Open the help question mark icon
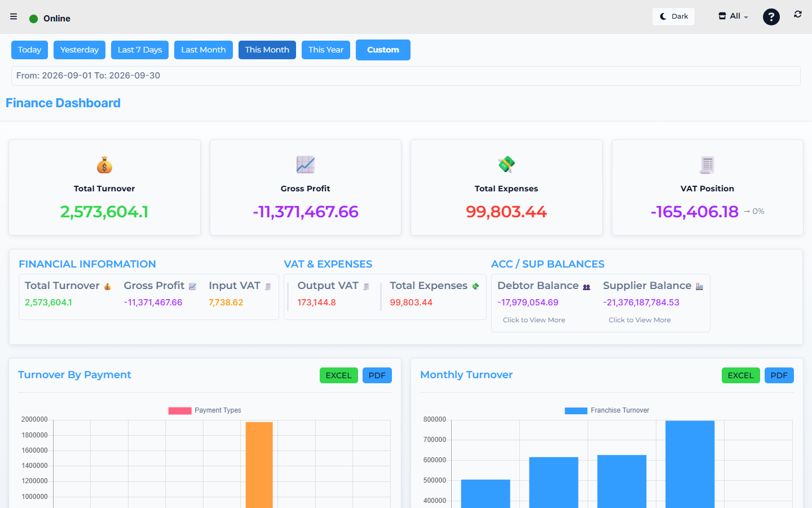This screenshot has width=812, height=508. (x=771, y=17)
